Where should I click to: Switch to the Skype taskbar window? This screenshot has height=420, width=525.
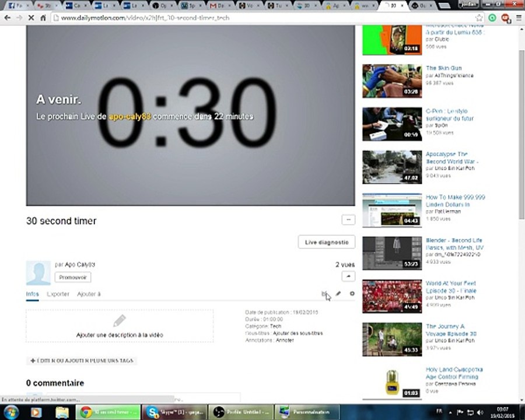(x=174, y=412)
